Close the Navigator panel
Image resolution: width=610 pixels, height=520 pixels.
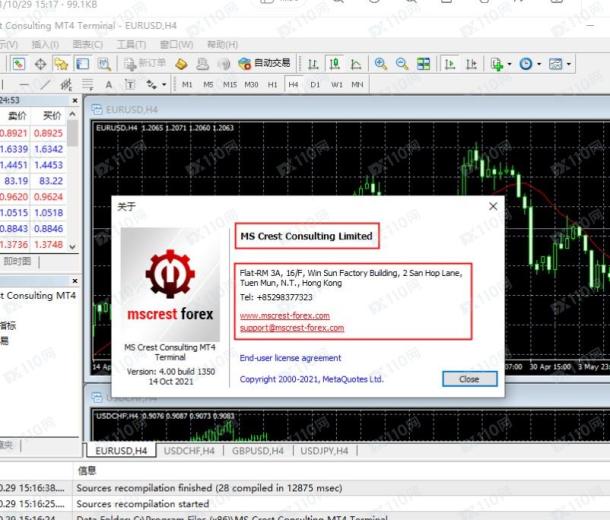(x=75, y=280)
